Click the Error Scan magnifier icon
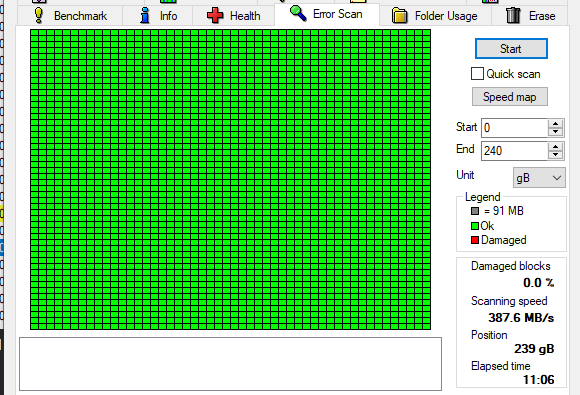 coord(298,13)
